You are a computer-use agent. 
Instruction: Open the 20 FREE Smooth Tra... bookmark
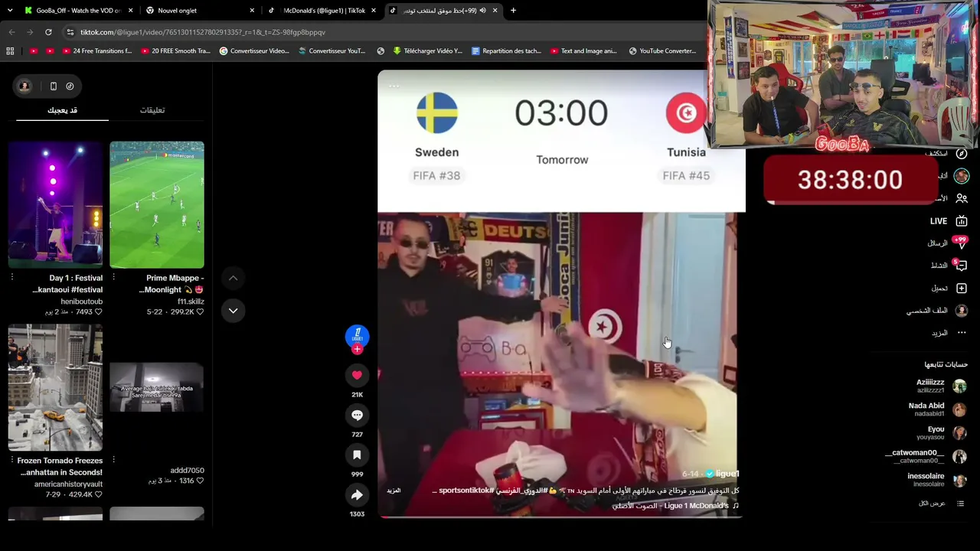pos(174,51)
